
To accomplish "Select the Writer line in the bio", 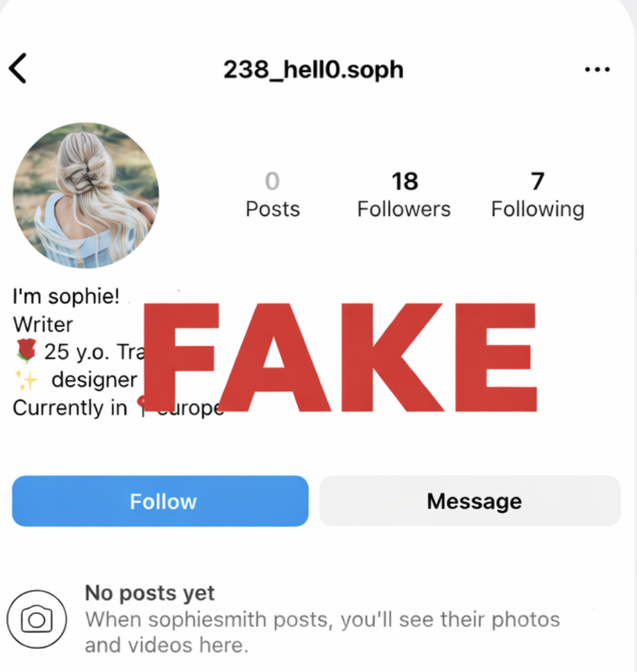I will (x=43, y=324).
